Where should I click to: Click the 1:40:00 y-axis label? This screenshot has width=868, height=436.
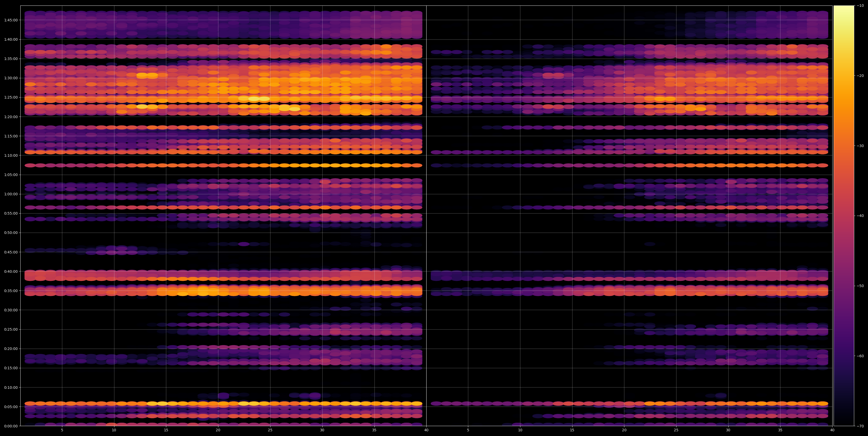tap(11, 39)
